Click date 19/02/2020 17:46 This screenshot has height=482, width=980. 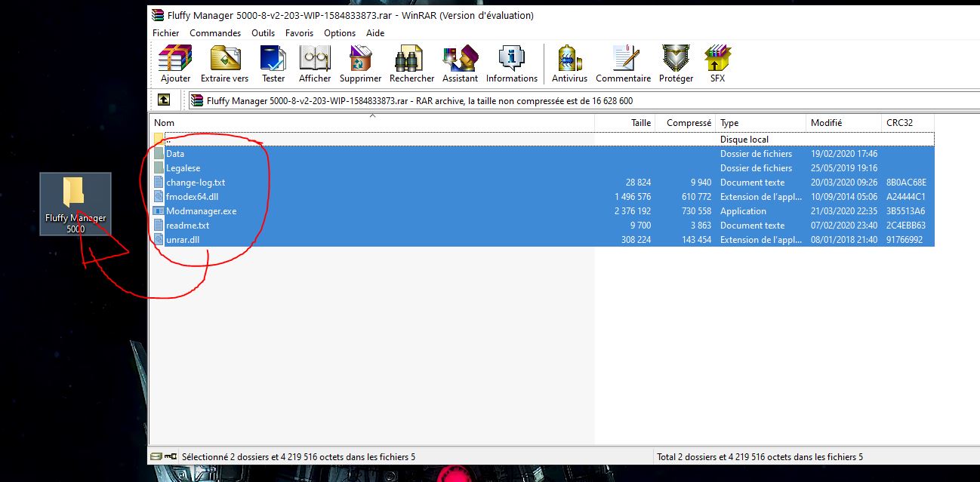pos(844,154)
